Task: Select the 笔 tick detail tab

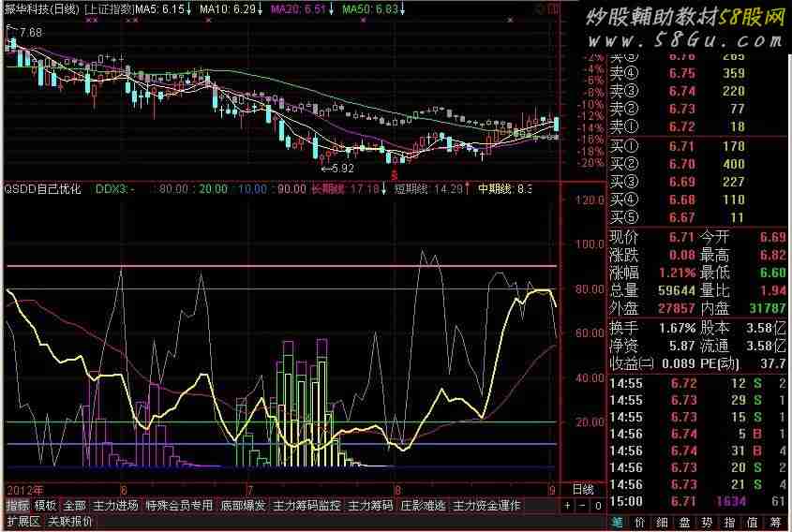Action: click(x=616, y=522)
